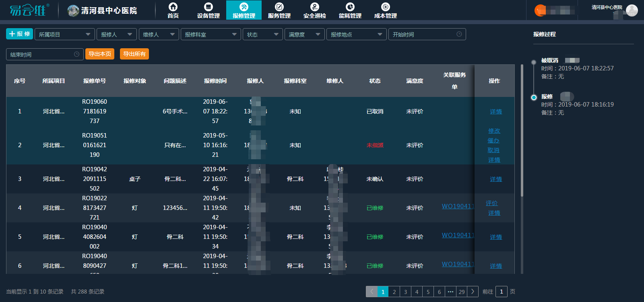
Task: Expand the 所属项目 dropdown
Action: pyautogui.click(x=64, y=35)
